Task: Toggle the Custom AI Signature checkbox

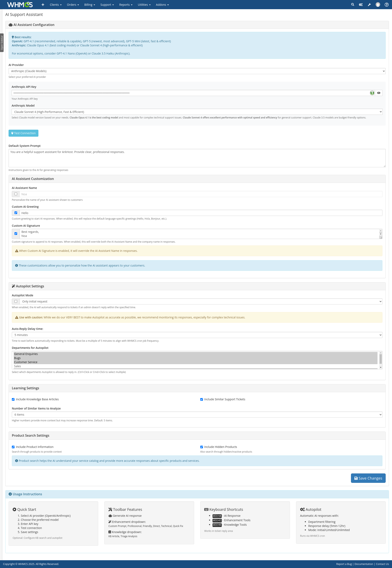Action: [x=16, y=234]
